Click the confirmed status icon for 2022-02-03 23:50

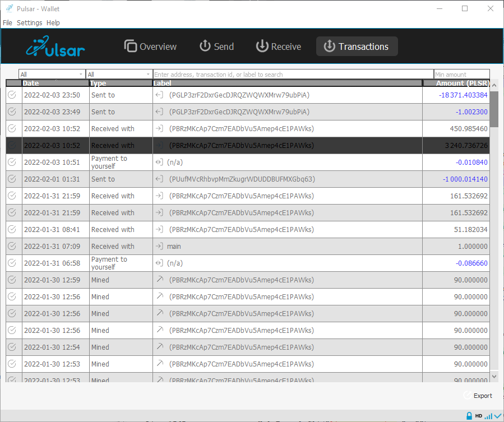click(12, 95)
